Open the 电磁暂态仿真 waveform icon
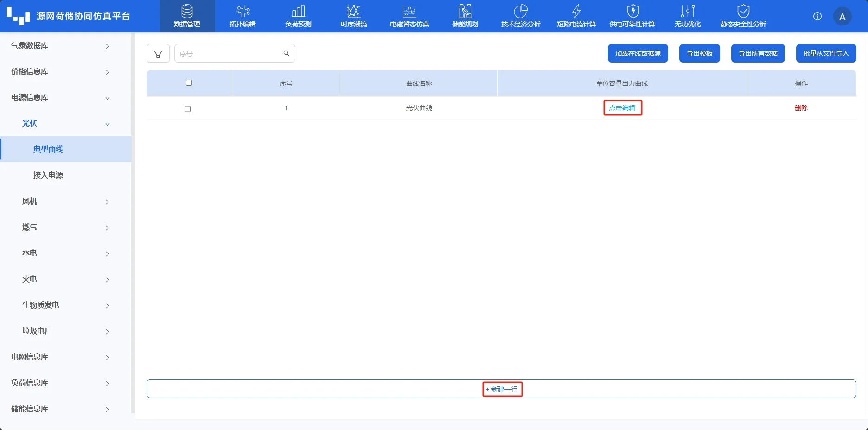Viewport: 868px width, 430px height. [x=409, y=11]
